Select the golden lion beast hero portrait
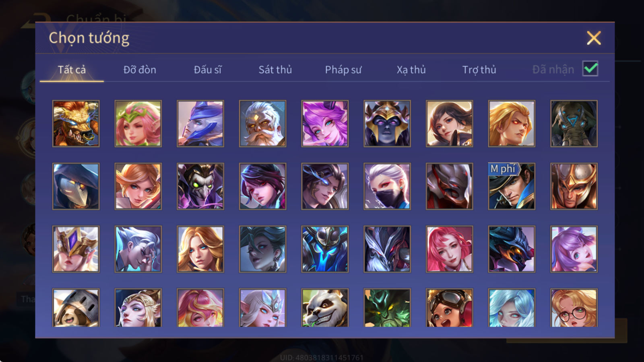Screen dimensions: 644x362 [76, 123]
